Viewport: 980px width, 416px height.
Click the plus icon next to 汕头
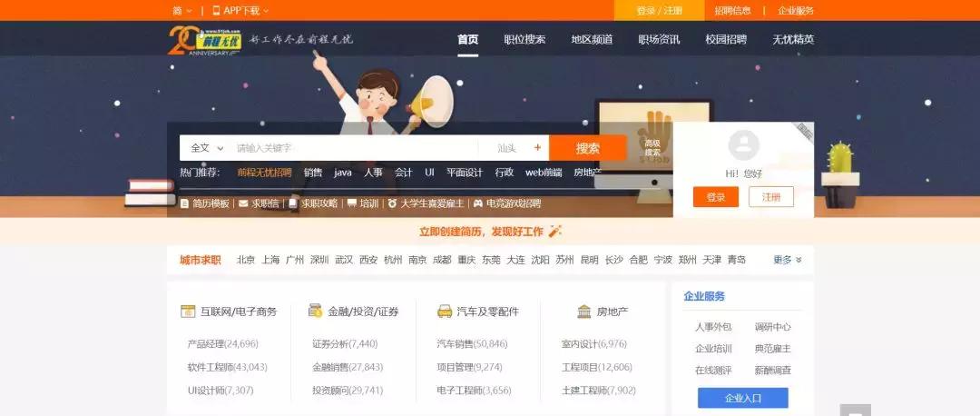[x=537, y=148]
